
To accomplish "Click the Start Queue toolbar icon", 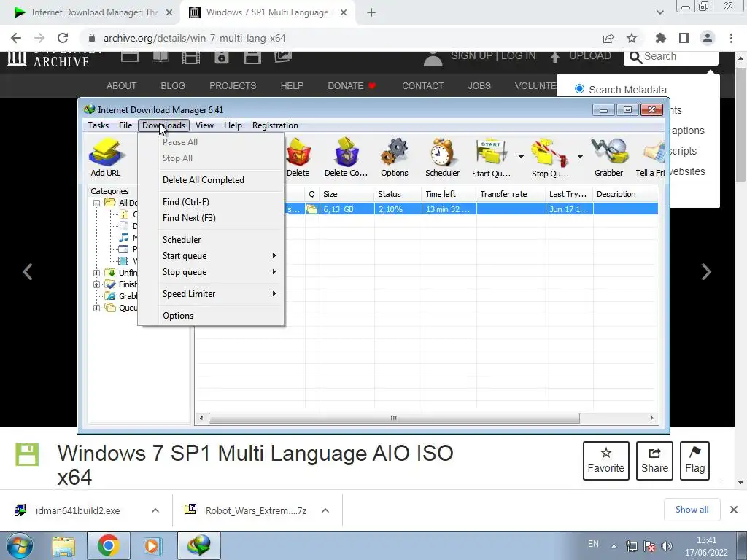I will (x=491, y=157).
